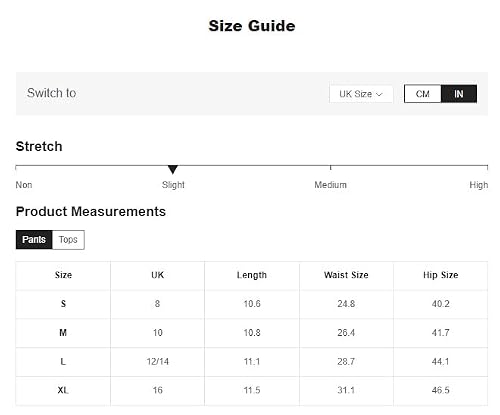Click UK size value 16
Viewport: 500px width, 415px height.
tap(158, 390)
